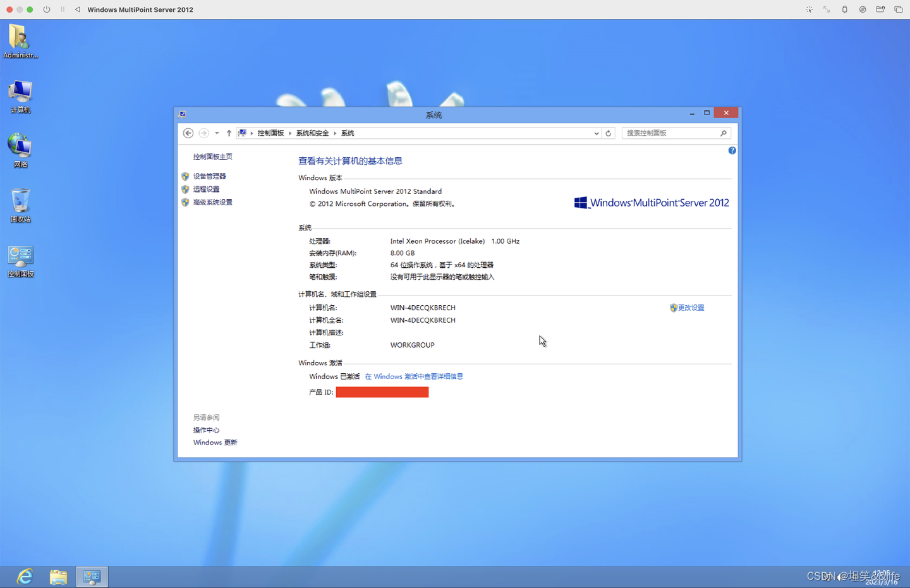Click 控制面板 in the breadcrumb path

pos(270,133)
